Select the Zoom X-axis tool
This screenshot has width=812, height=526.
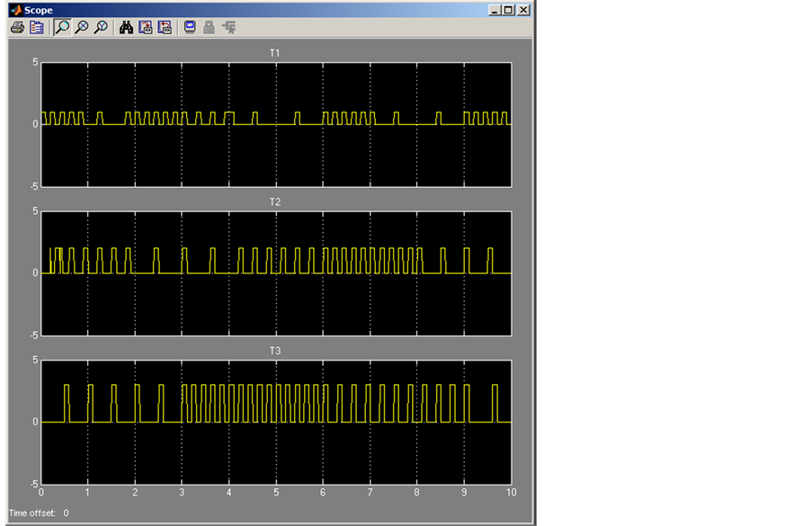pyautogui.click(x=81, y=28)
